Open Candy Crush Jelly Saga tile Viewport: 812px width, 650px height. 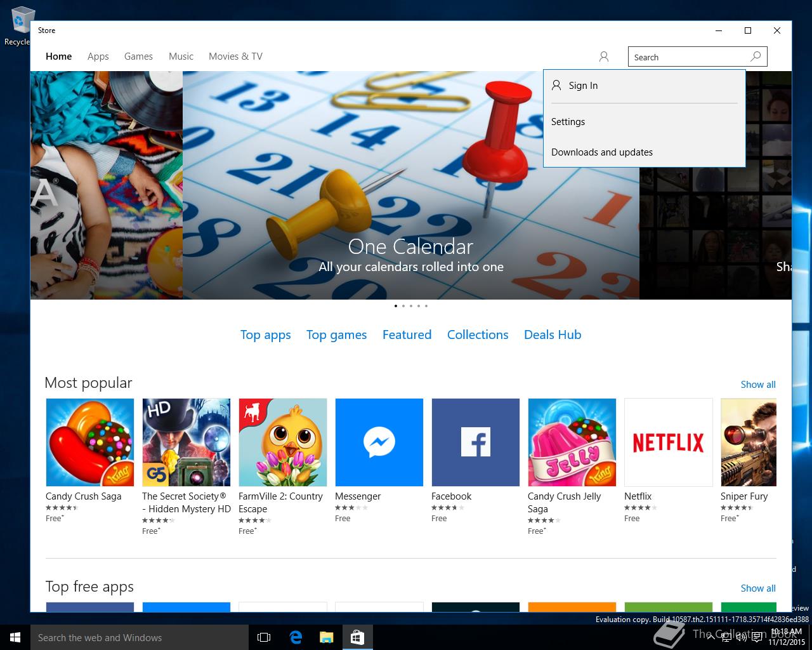[572, 442]
